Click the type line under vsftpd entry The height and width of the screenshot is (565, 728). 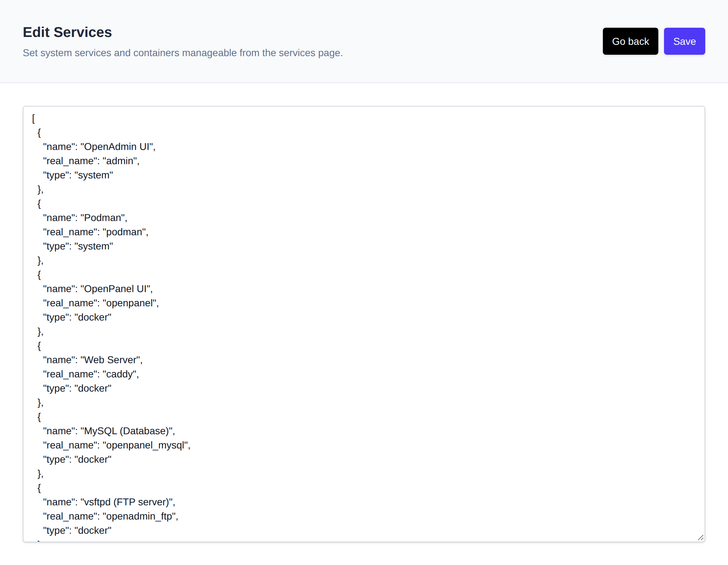point(77,531)
